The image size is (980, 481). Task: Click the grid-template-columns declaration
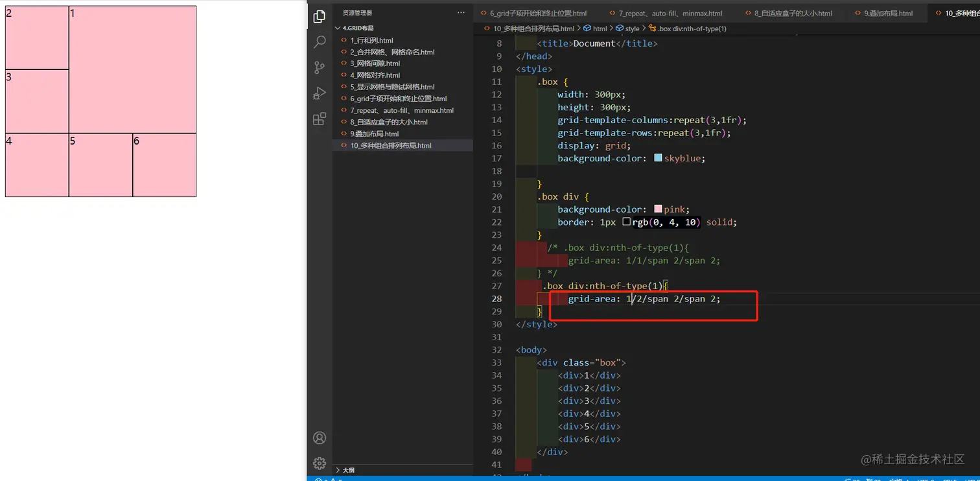point(652,120)
